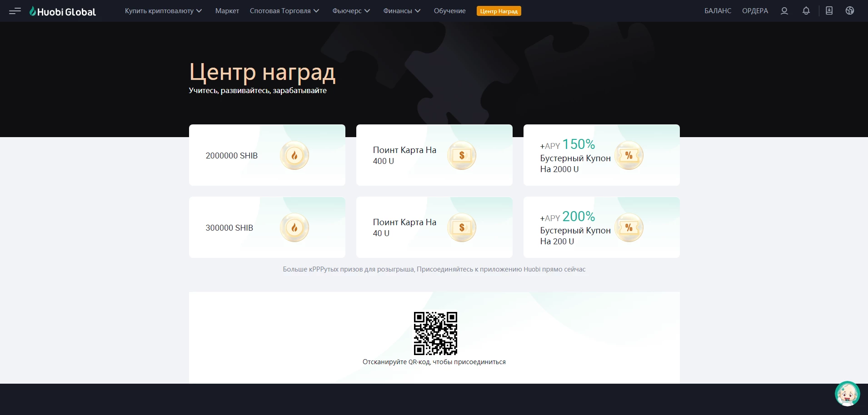Click the Huobi Global logo
The width and height of the screenshot is (868, 415).
click(x=63, y=11)
